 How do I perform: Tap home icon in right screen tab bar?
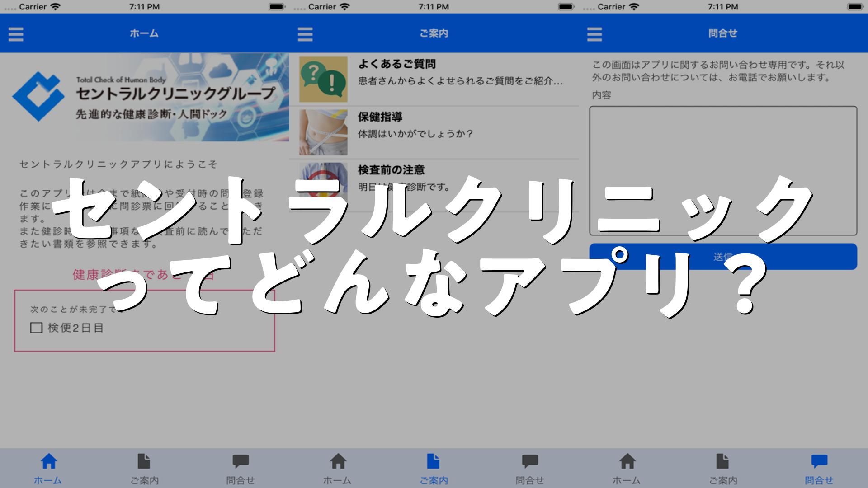click(x=627, y=461)
